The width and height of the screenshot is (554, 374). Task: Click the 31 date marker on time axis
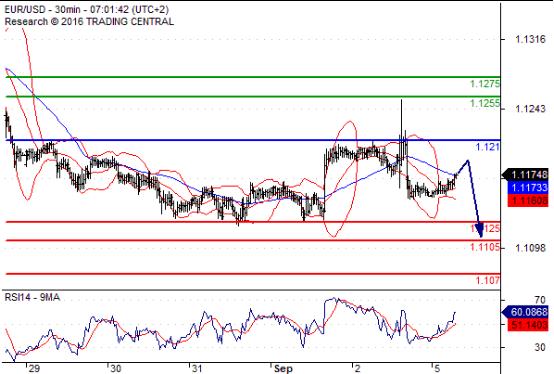(x=196, y=369)
